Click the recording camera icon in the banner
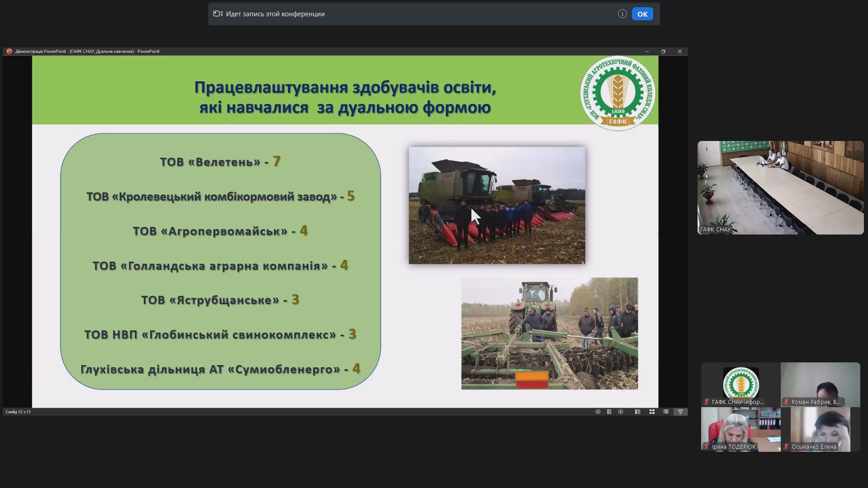This screenshot has width=868, height=488. 218,14
